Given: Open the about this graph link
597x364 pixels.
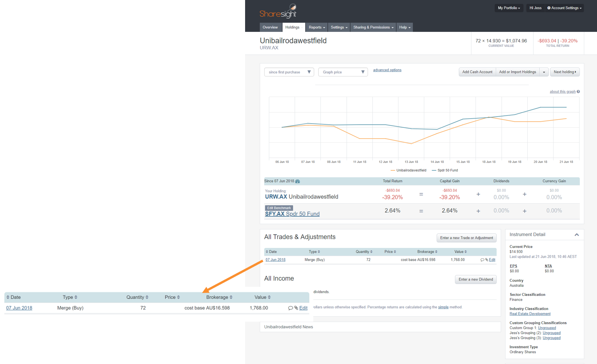Looking at the screenshot, I should tap(563, 92).
